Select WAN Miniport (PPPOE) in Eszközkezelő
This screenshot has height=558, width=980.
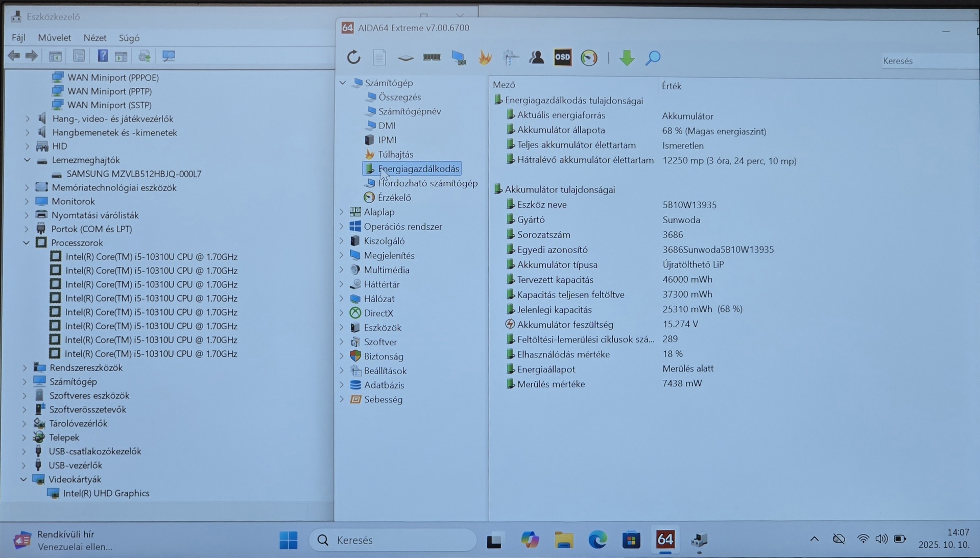click(113, 78)
